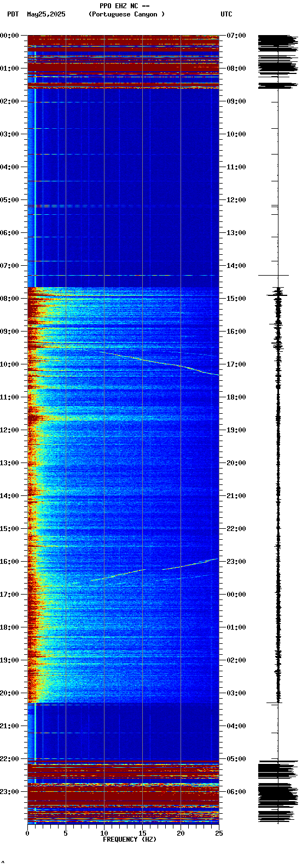The width and height of the screenshot is (302, 868).
Task: Click the date label May25,2025
Action: (x=46, y=14)
